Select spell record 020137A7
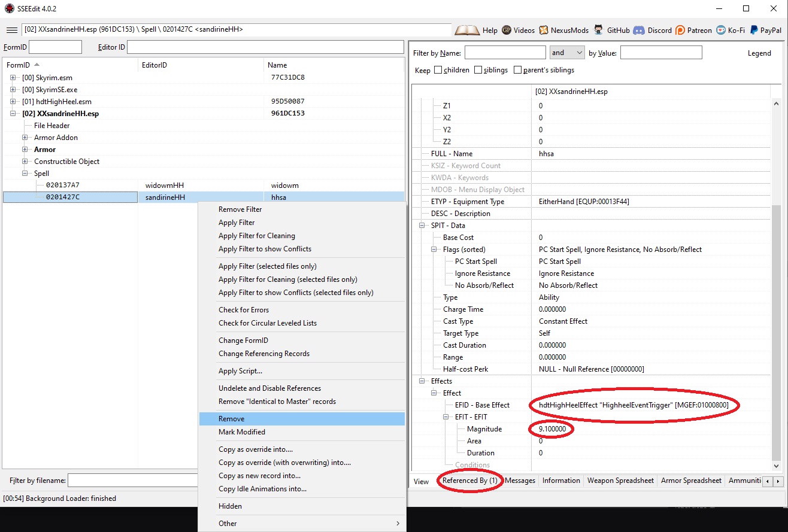The image size is (788, 532). [204, 185]
